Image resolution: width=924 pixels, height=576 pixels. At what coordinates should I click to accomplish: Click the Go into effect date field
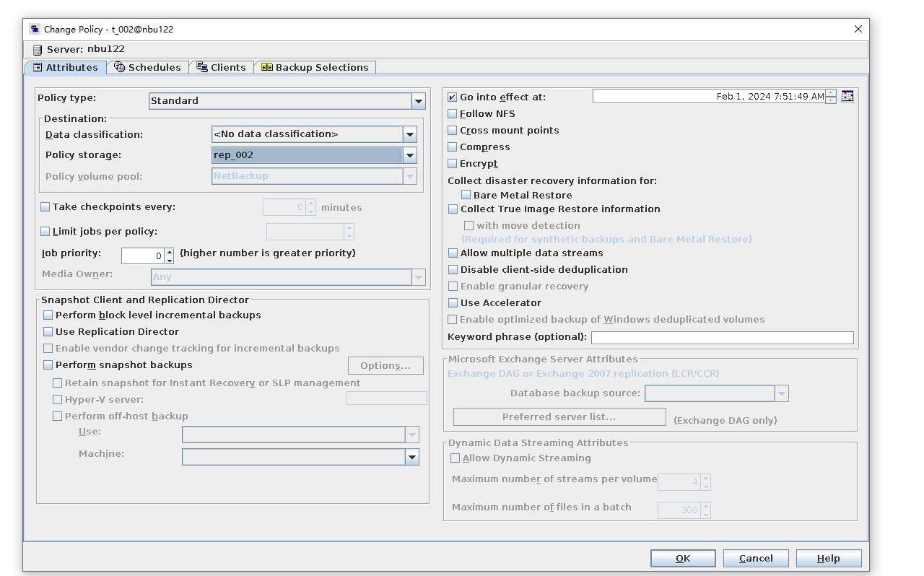709,96
